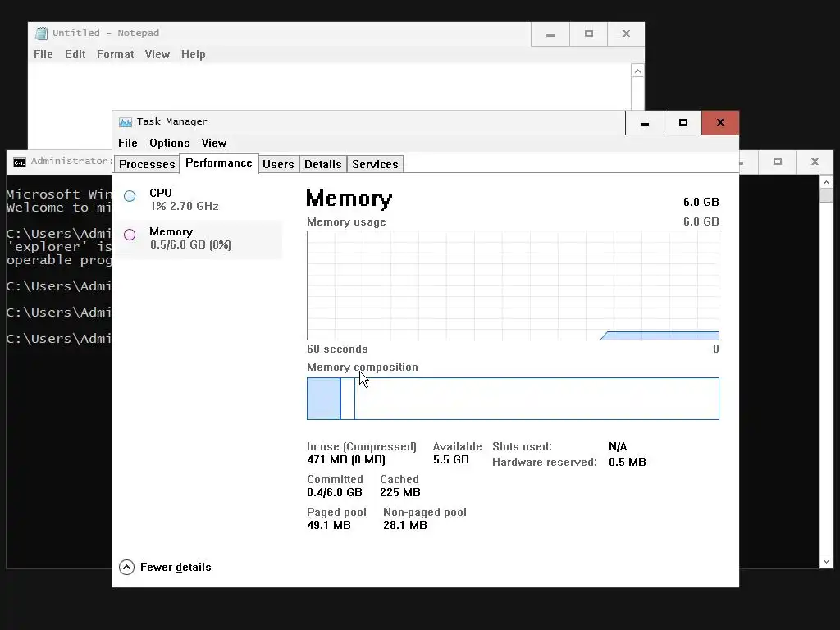Open Notepad View menu
Screen dimensions: 840x630
point(157,54)
